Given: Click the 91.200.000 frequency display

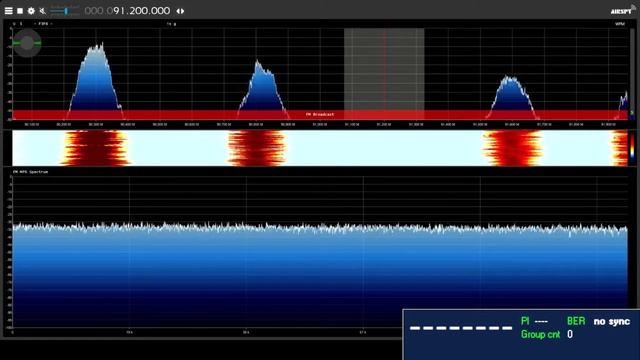Looking at the screenshot, I should [127, 11].
